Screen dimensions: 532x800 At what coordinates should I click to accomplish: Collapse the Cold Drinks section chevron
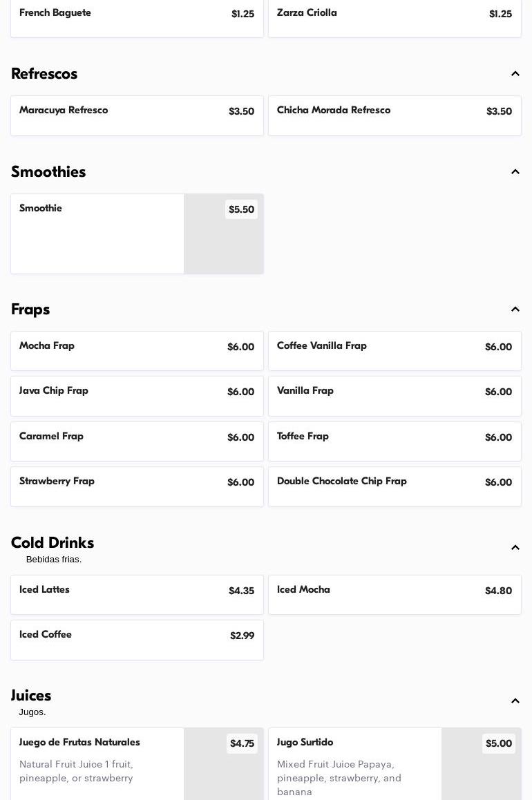click(x=515, y=548)
